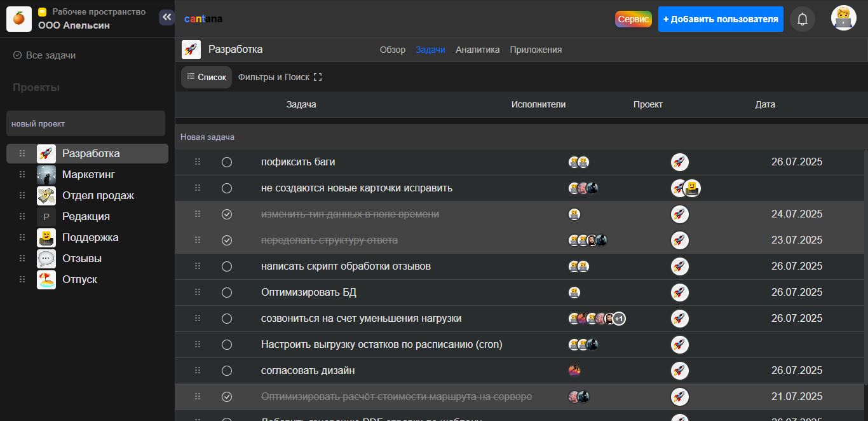868x421 pixels.
Task: Open the user profile avatar
Action: point(843,18)
